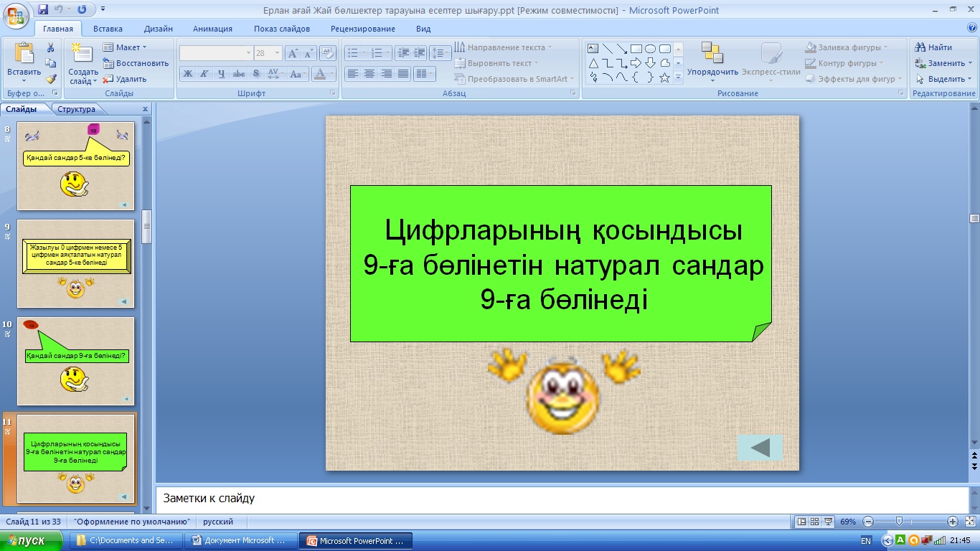980x551 pixels.
Task: Click the zoom slider handle
Action: 899,522
